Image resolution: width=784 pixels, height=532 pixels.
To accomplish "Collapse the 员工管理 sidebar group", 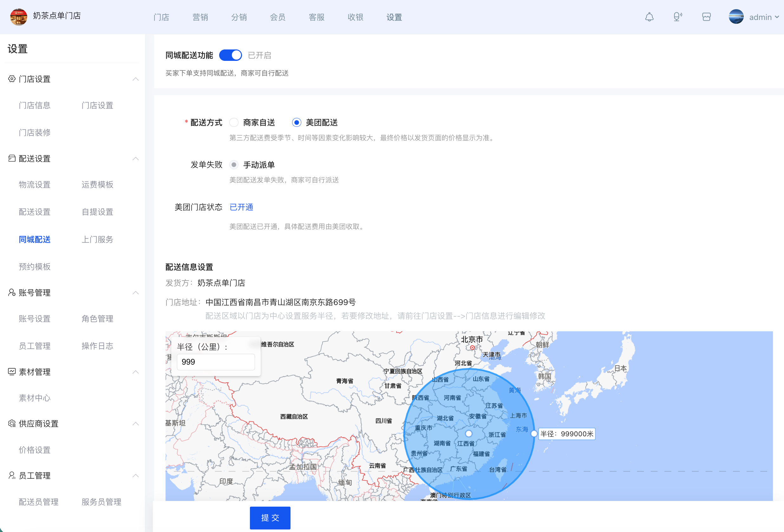I will (x=136, y=475).
